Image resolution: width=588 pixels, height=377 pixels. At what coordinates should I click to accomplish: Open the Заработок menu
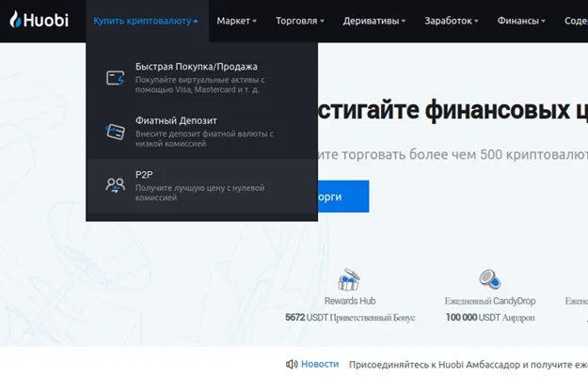pyautogui.click(x=451, y=21)
